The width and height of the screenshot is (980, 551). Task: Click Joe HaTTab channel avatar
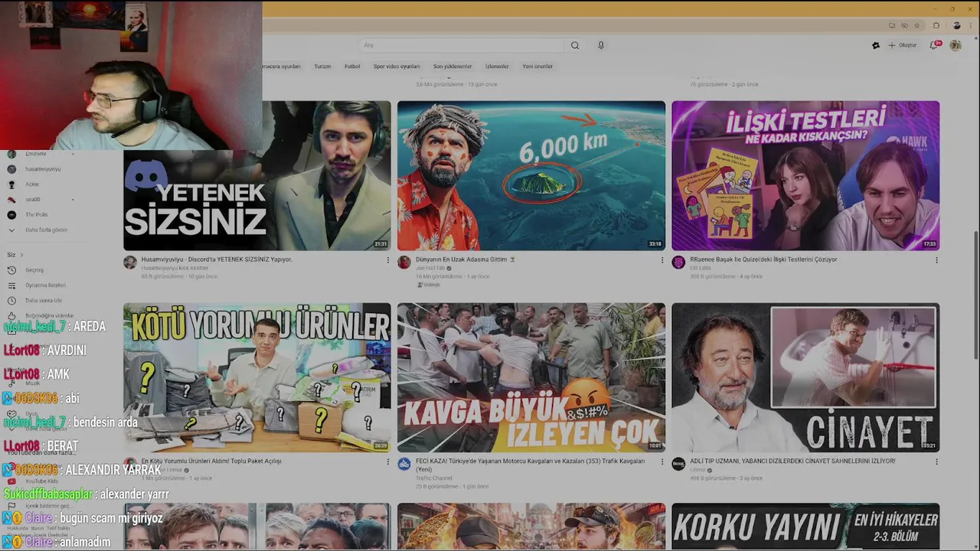tap(404, 262)
